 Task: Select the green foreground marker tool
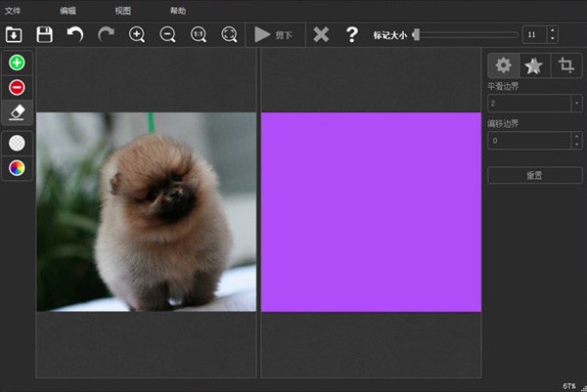(17, 63)
